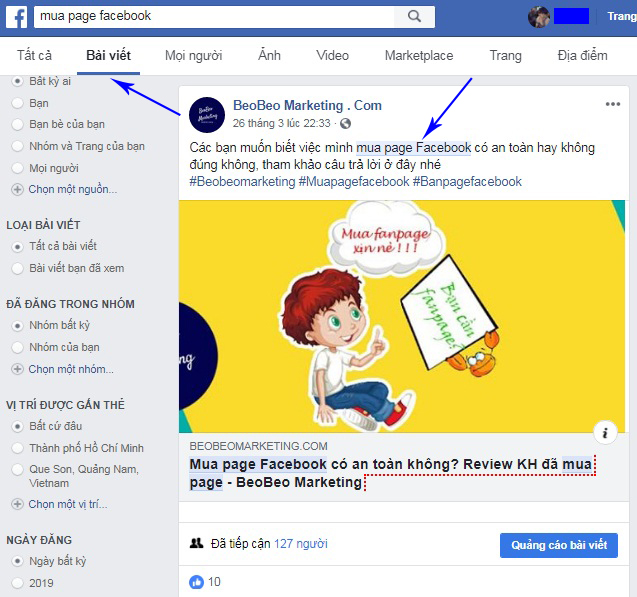Select the Bất kỳ ai radio option

click(x=17, y=81)
